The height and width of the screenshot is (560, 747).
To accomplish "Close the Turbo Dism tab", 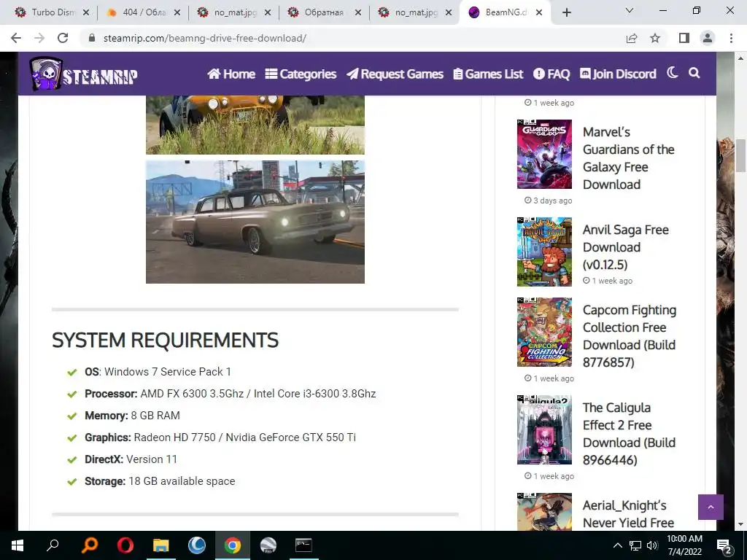I will tap(86, 12).
